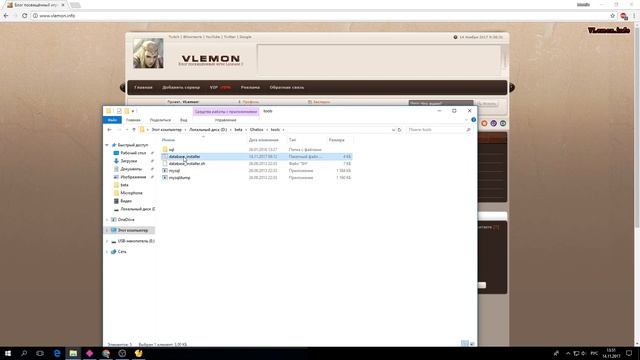Bookmark the page with the star icon
The image size is (640, 360).
[613, 16]
